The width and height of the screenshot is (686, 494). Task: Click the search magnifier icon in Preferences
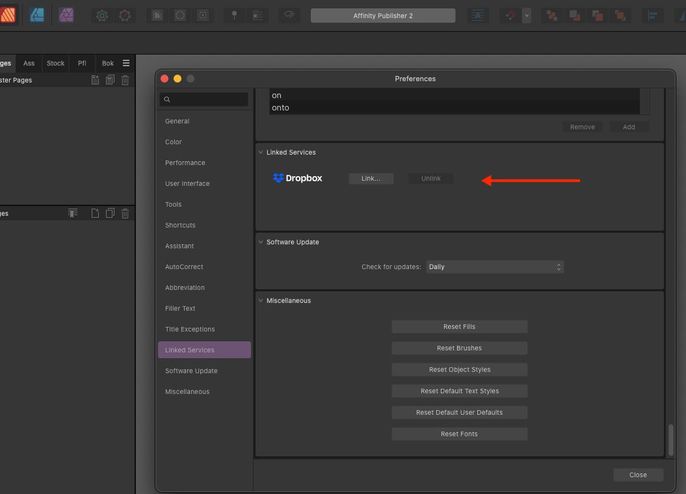click(x=168, y=100)
